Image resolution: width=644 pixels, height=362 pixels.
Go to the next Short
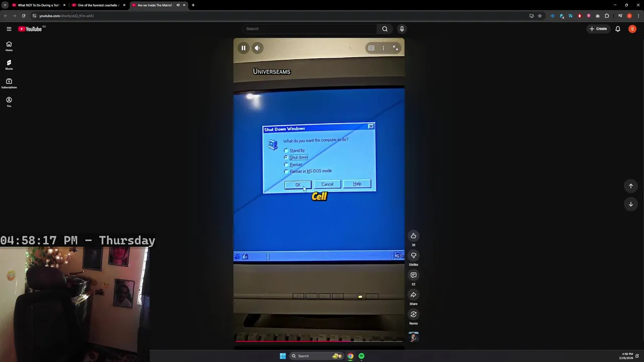(x=630, y=204)
